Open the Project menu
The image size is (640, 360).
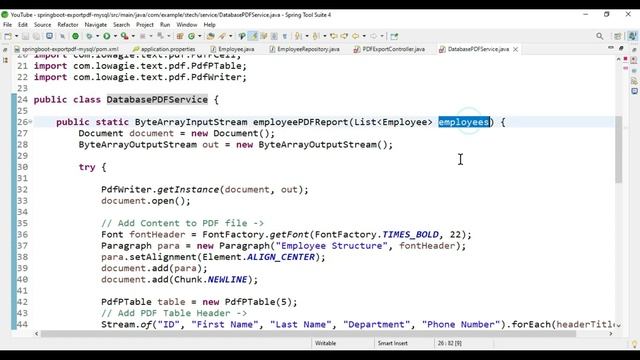[x=144, y=25]
